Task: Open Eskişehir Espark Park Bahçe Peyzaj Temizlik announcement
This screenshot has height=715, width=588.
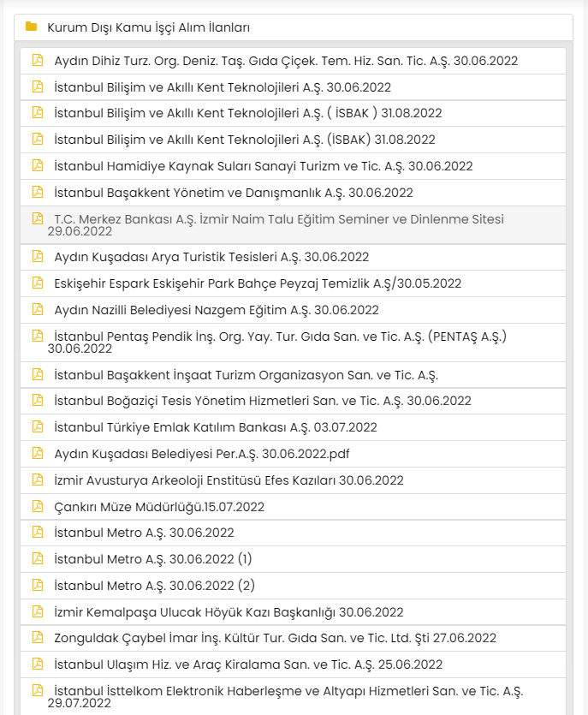Action: point(258,283)
